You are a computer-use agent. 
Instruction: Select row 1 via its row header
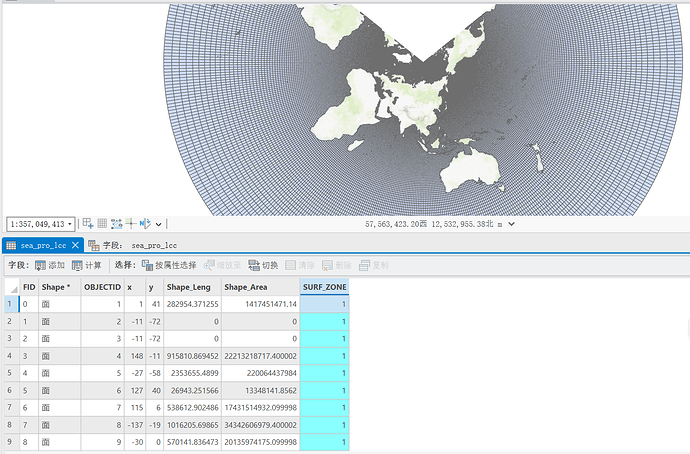pyautogui.click(x=9, y=304)
